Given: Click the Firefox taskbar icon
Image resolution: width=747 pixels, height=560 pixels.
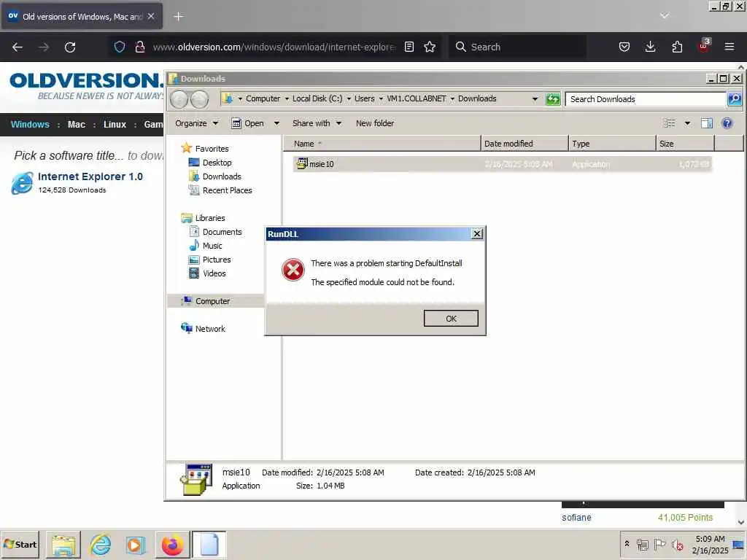Looking at the screenshot, I should tap(172, 544).
